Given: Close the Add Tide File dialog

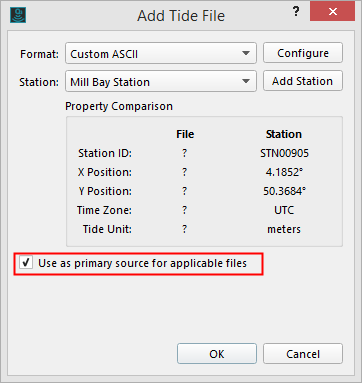Looking at the screenshot, I should 332,12.
